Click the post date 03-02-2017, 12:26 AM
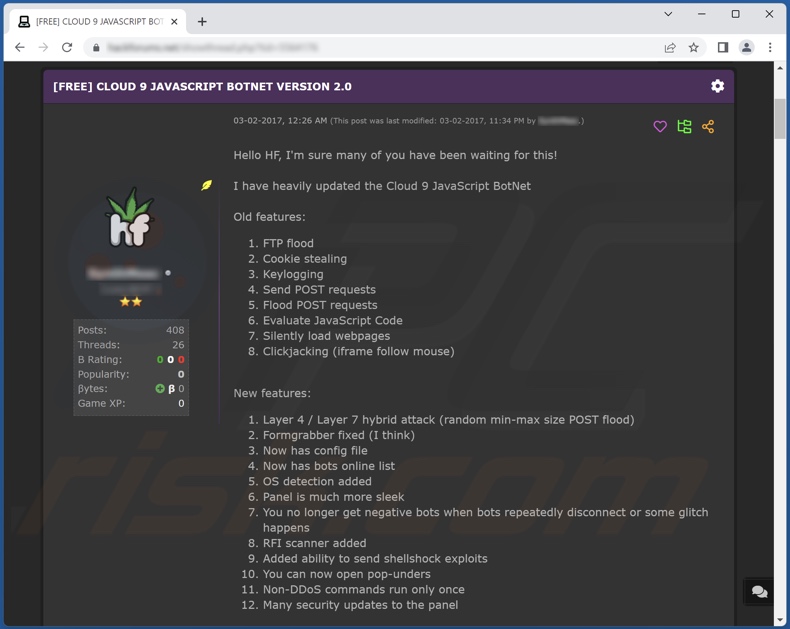 280,121
